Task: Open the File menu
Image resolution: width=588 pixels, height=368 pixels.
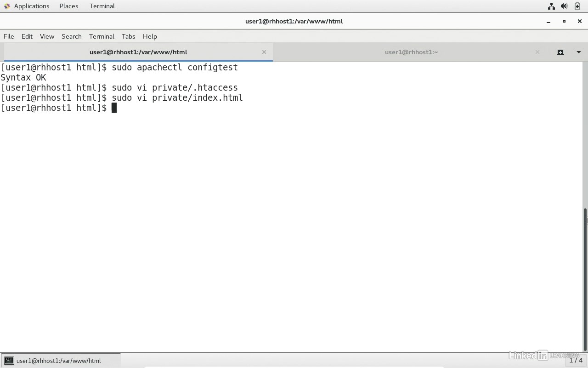Action: click(x=8, y=36)
